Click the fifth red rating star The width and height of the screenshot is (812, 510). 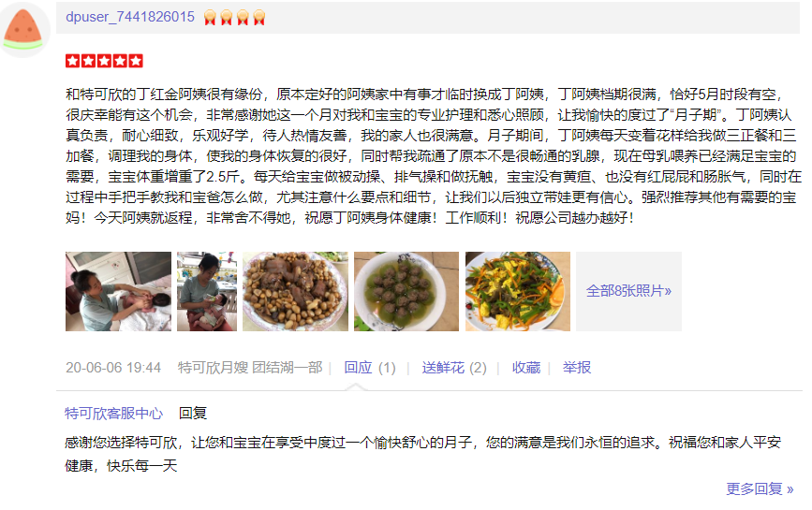(x=136, y=61)
